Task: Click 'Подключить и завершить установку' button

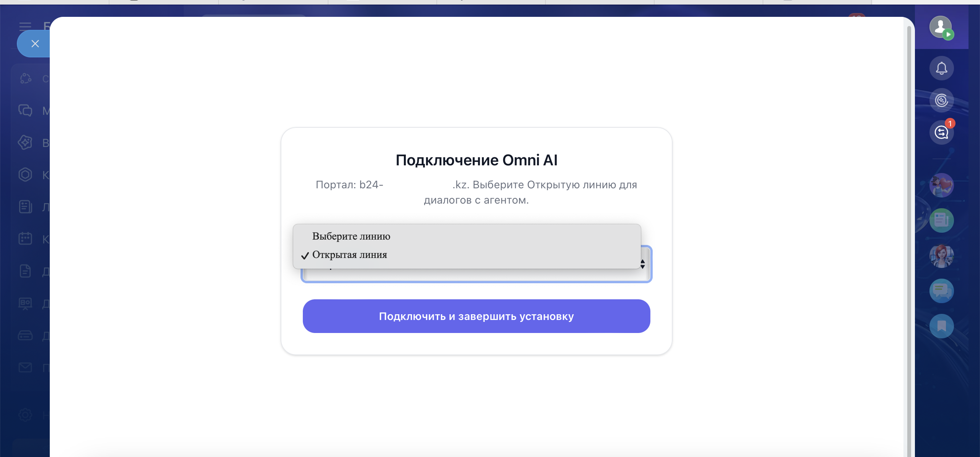Action: 476,316
